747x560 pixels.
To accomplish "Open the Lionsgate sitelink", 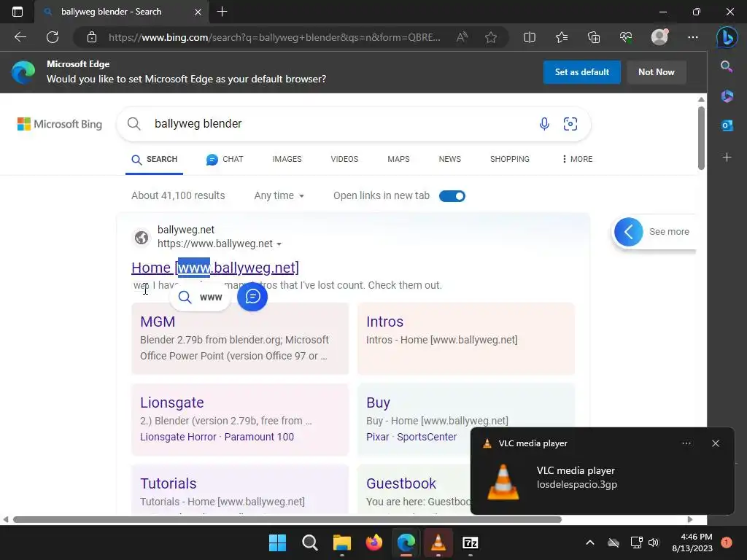I will pyautogui.click(x=172, y=402).
